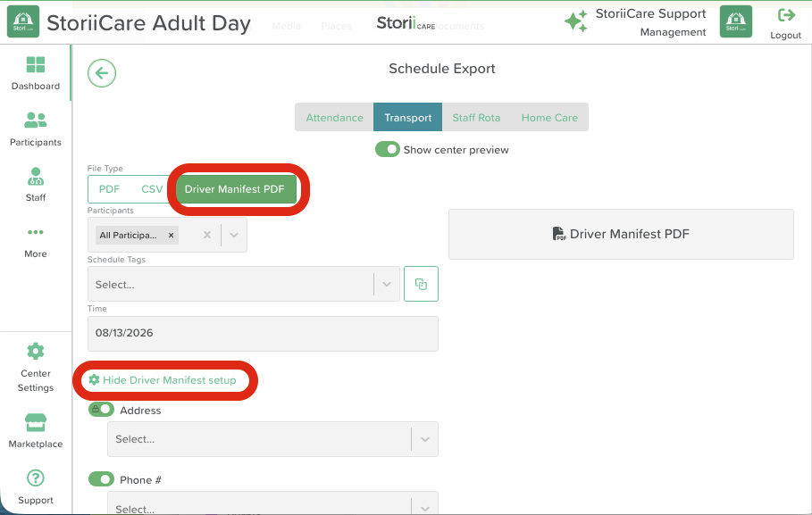Click StoriiCare Support Management user name

tap(650, 22)
